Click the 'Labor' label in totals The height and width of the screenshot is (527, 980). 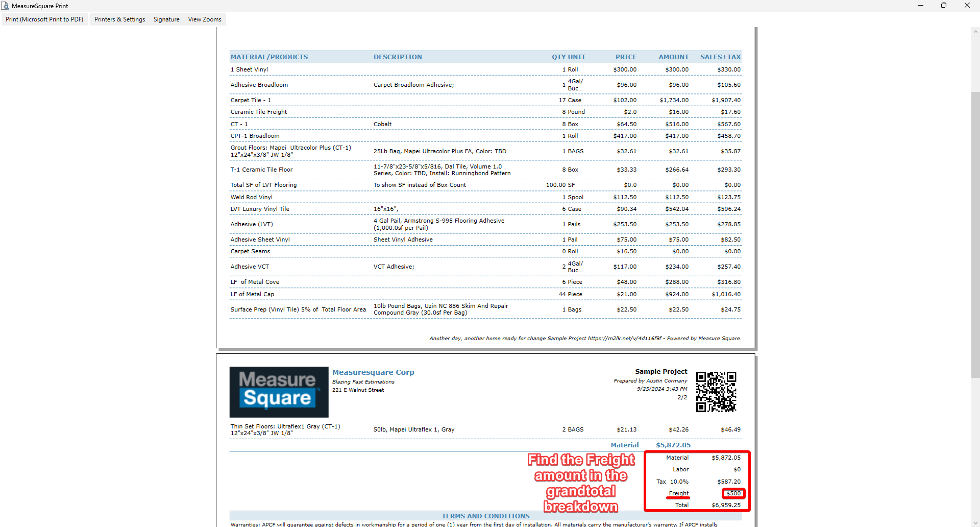[680, 469]
